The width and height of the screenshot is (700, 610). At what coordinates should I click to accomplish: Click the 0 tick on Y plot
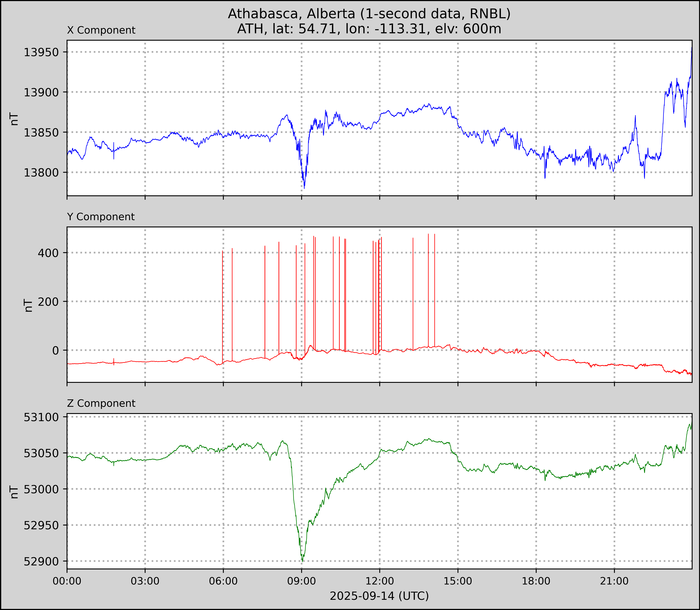coord(56,351)
